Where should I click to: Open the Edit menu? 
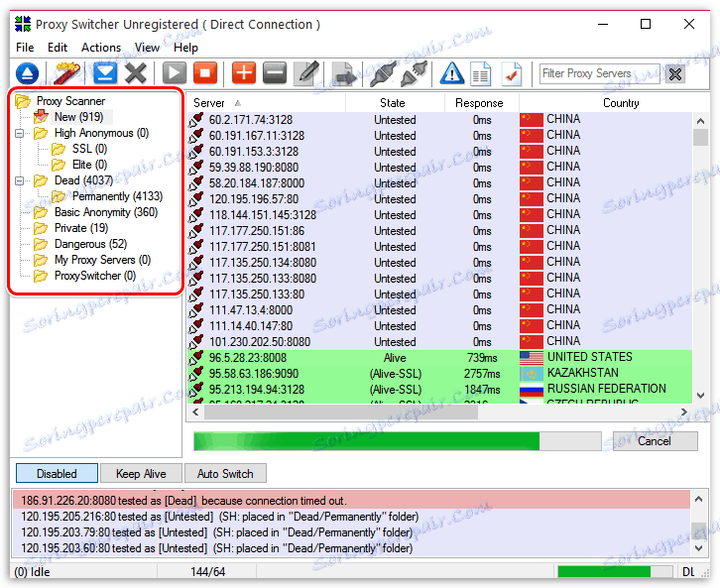coord(58,48)
